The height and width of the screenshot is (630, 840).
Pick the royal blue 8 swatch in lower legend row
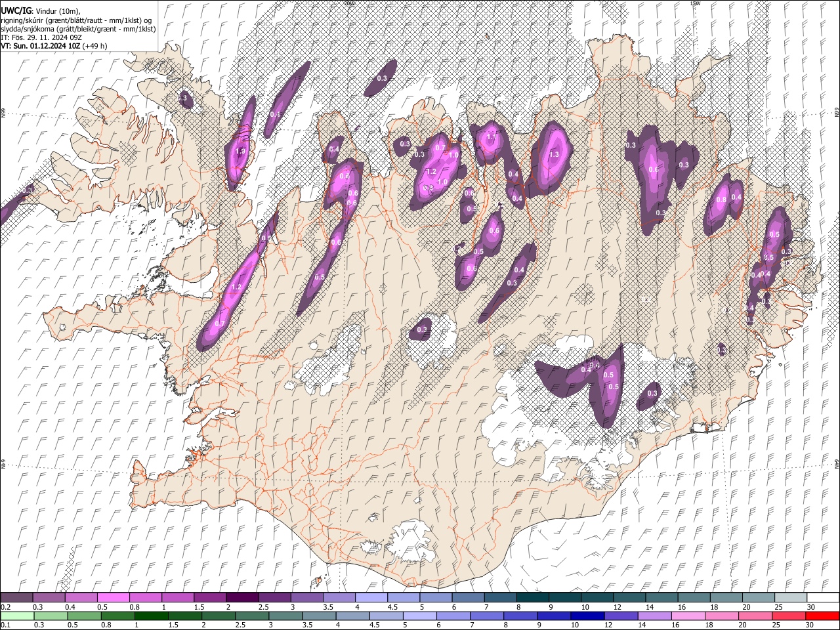pos(520,616)
